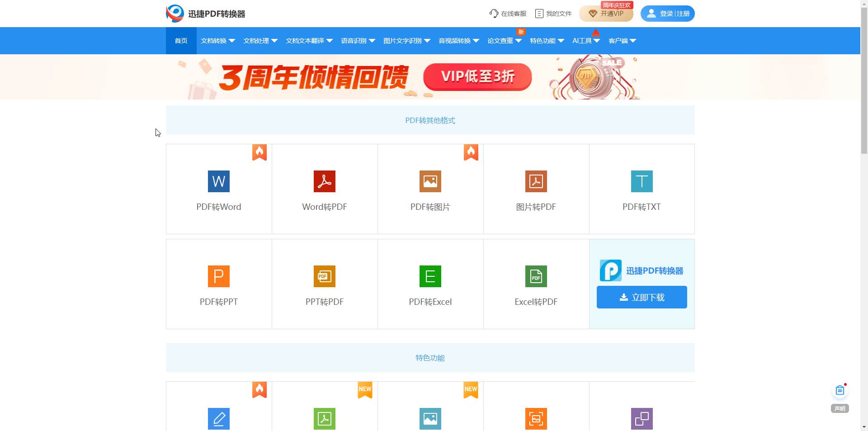Click the 迅捷PDF转换器 title text in header
Screen dimensions: 868x431
(x=217, y=14)
